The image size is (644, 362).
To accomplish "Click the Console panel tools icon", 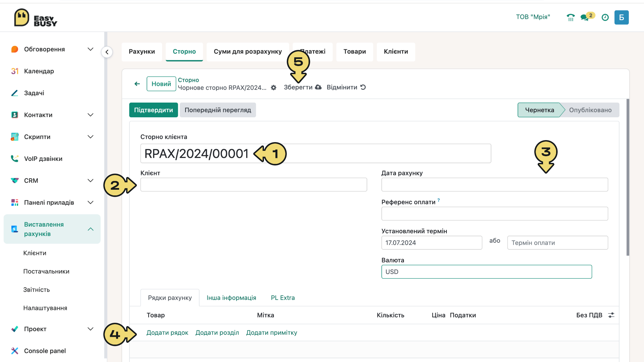I will (x=15, y=351).
